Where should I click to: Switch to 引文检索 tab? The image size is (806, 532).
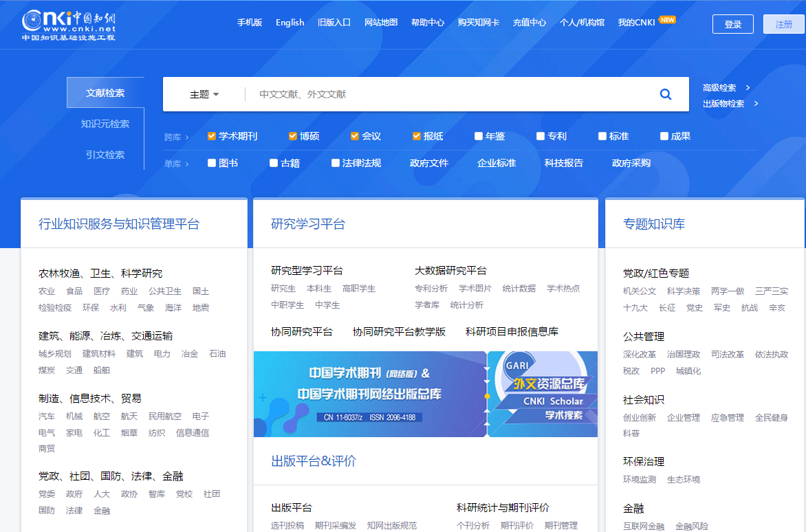pyautogui.click(x=105, y=155)
